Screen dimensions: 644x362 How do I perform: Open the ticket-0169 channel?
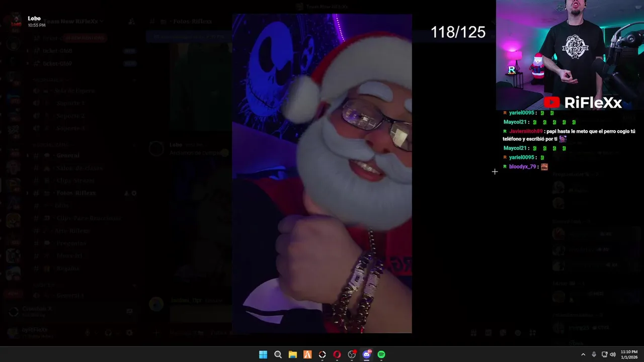(57, 63)
